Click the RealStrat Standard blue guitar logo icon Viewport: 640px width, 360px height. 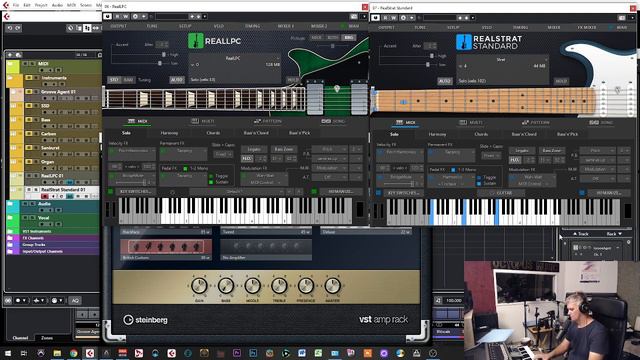click(463, 42)
